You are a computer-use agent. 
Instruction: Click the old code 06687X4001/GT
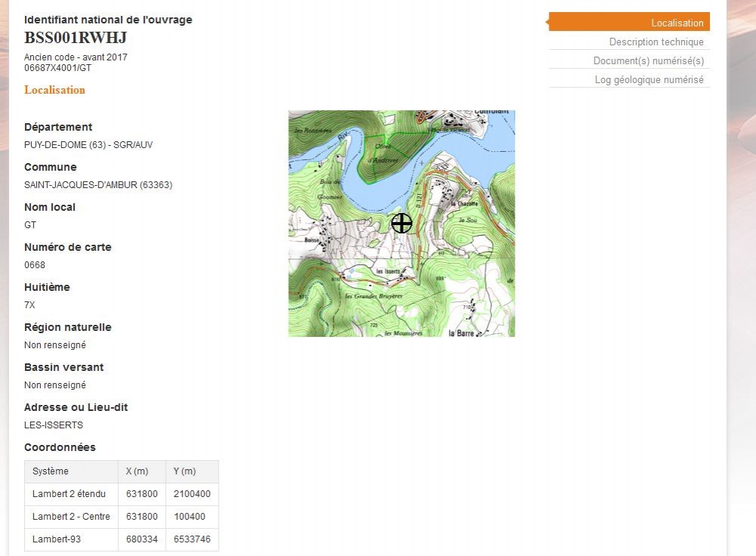pos(57,68)
